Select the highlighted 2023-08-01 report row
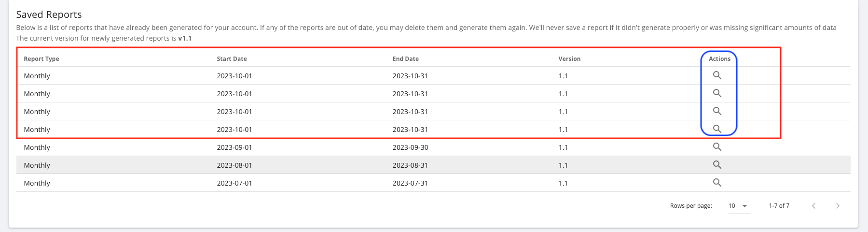The height and width of the screenshot is (232, 868). tap(433, 165)
